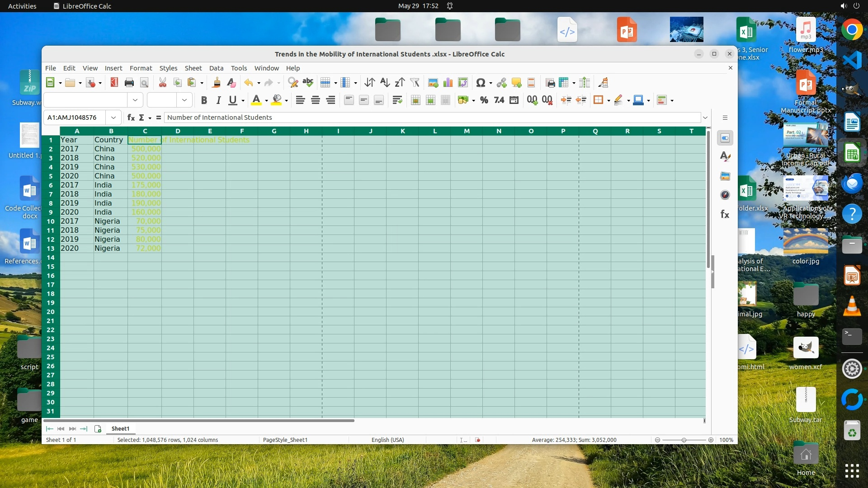The image size is (868, 488).
Task: Expand the font name dropdown
Action: (x=135, y=100)
